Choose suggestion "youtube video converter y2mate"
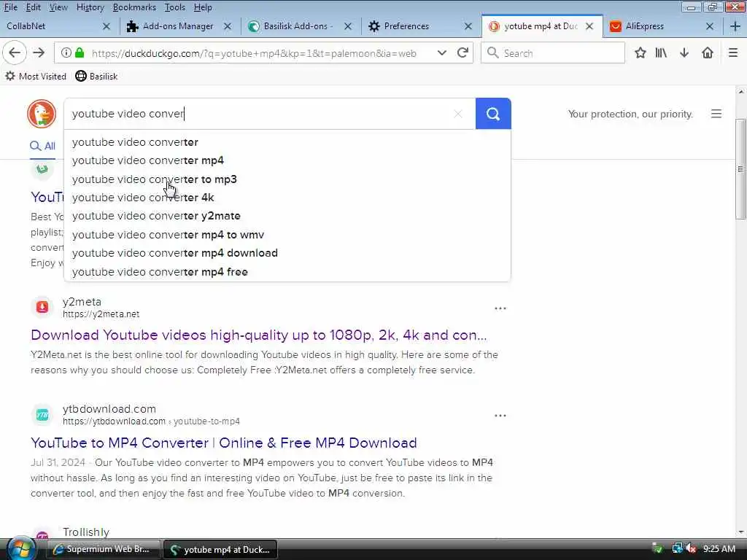Viewport: 747px width, 560px height. point(287,216)
